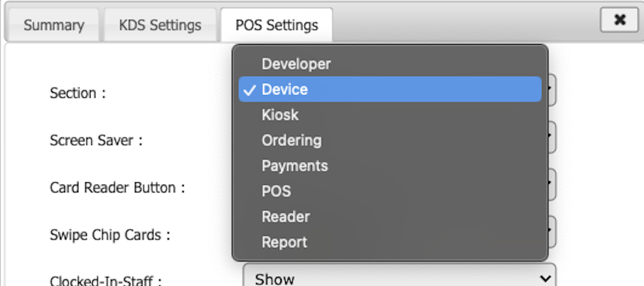This screenshot has width=644, height=286.
Task: Pick the POS option in the list
Action: [276, 191]
